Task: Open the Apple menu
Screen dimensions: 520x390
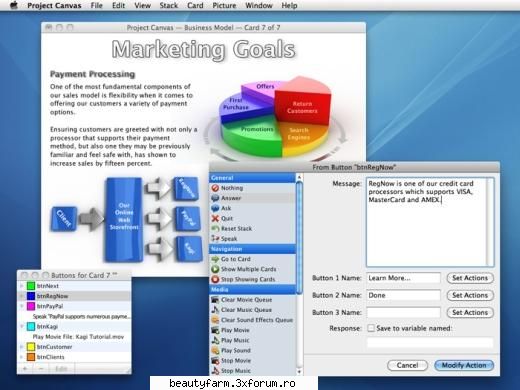Action: [14, 5]
